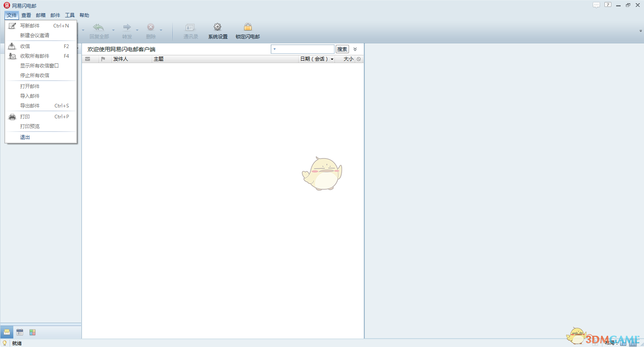Select 导入邮件 menu entry
The width and height of the screenshot is (644, 347).
tap(41, 96)
